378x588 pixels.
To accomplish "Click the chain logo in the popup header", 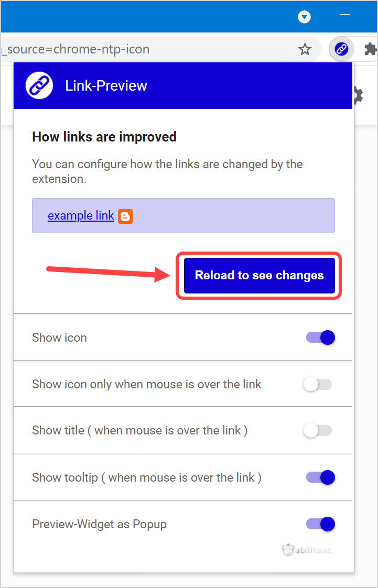I will [39, 85].
